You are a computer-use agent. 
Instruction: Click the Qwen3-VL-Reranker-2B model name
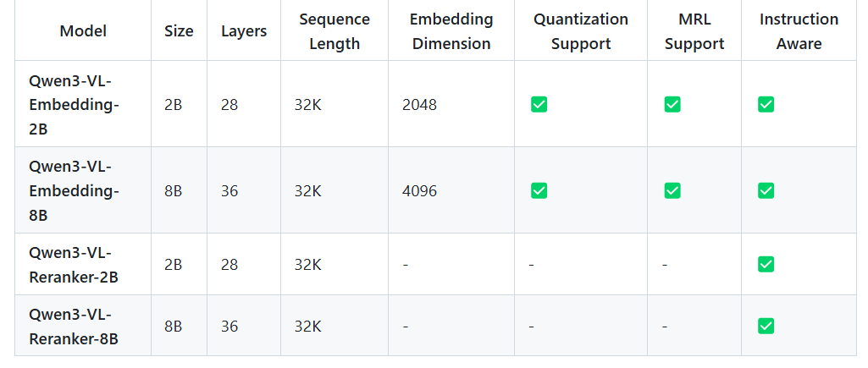pos(73,264)
